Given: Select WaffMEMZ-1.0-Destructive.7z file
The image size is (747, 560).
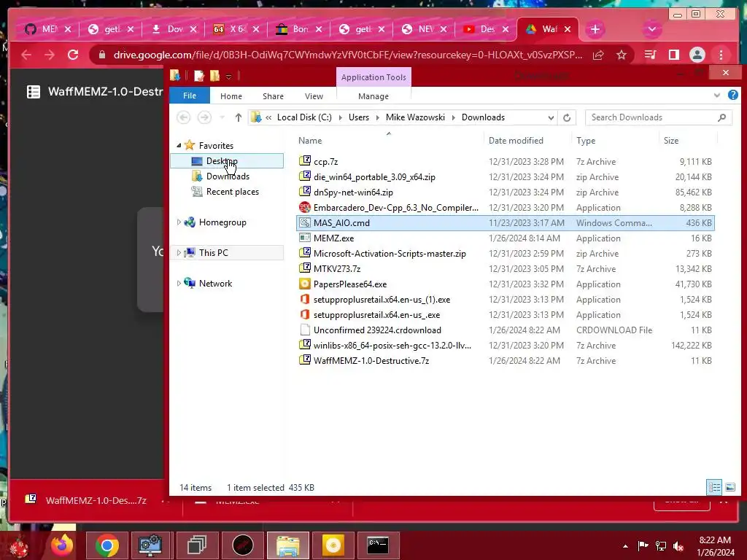Looking at the screenshot, I should pyautogui.click(x=505, y=360).
